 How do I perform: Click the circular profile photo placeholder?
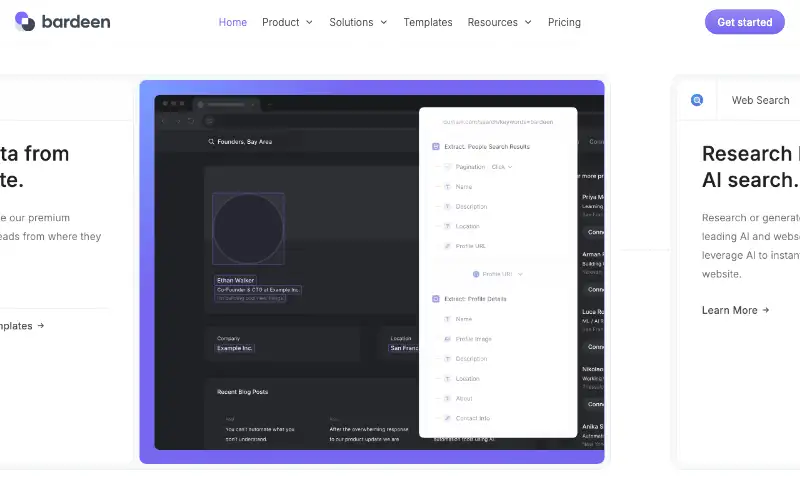coord(248,229)
